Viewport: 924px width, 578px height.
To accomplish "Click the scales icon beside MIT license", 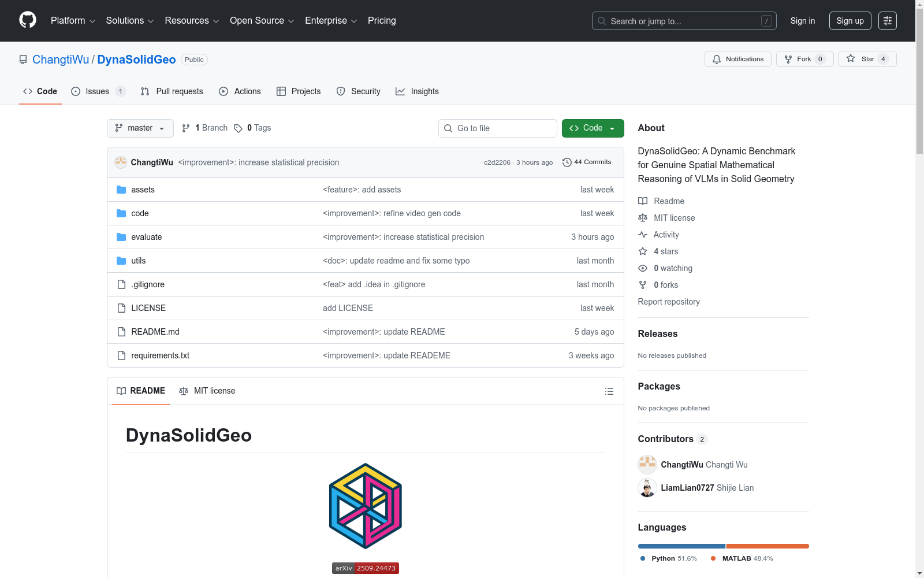I will click(x=643, y=218).
